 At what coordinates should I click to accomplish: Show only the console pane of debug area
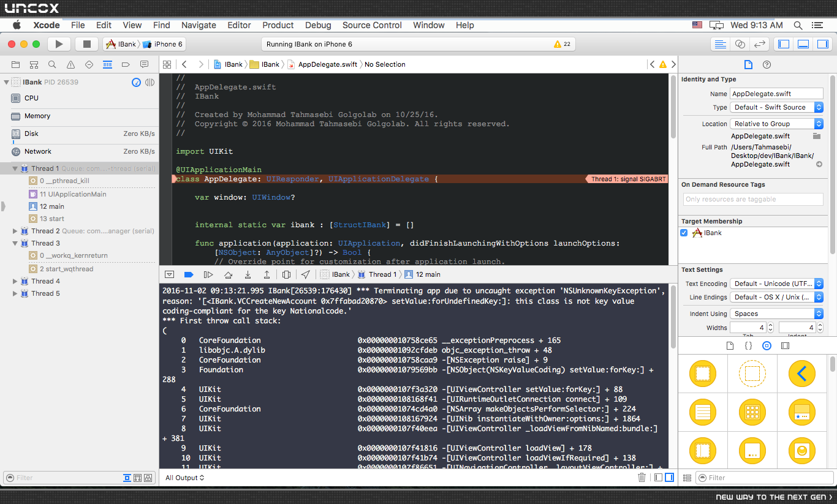point(669,478)
